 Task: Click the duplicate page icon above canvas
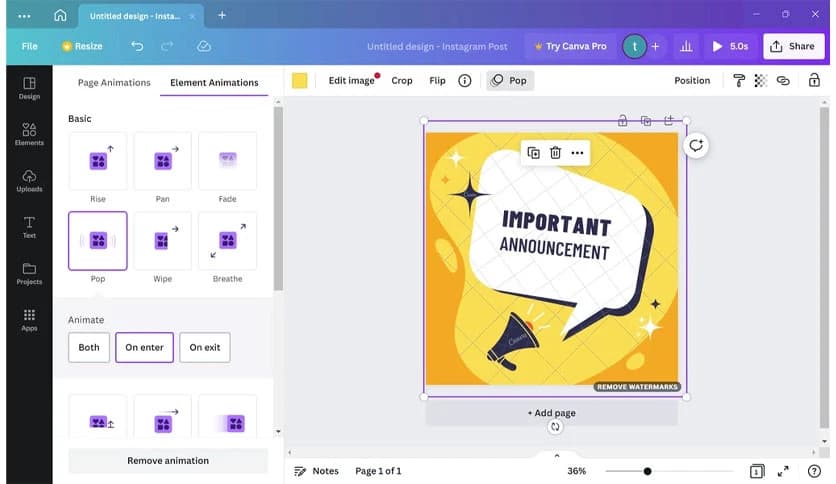tap(646, 121)
